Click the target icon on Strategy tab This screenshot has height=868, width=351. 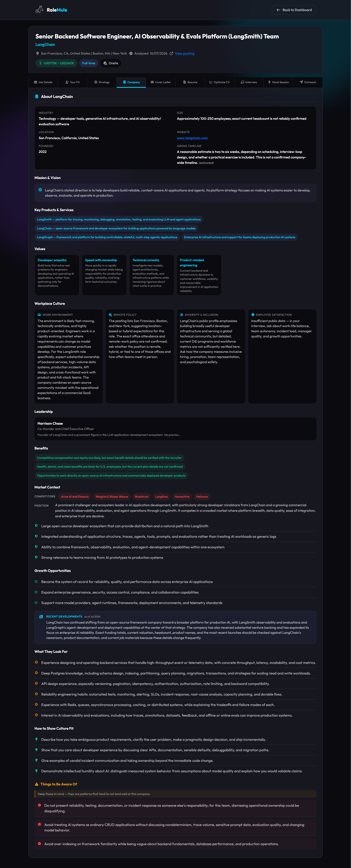point(96,82)
